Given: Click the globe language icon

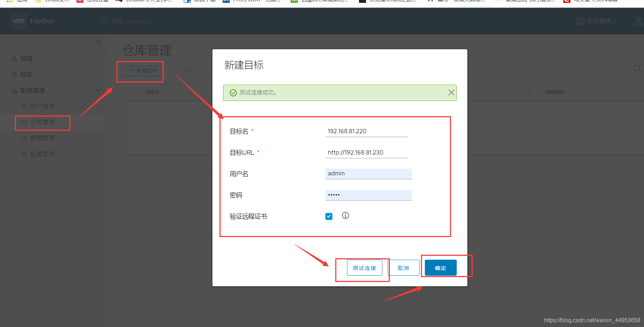Looking at the screenshot, I should (580, 21).
